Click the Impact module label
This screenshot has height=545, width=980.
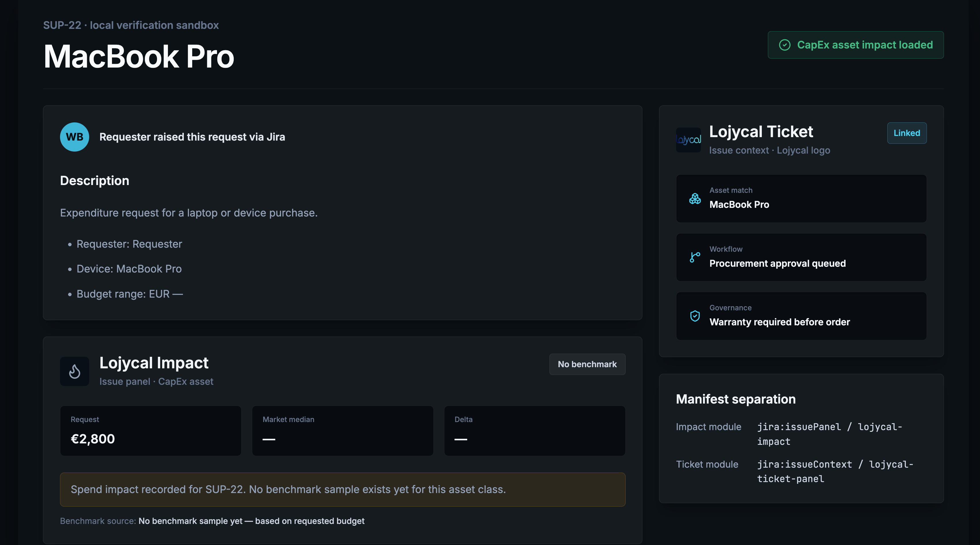click(x=708, y=427)
